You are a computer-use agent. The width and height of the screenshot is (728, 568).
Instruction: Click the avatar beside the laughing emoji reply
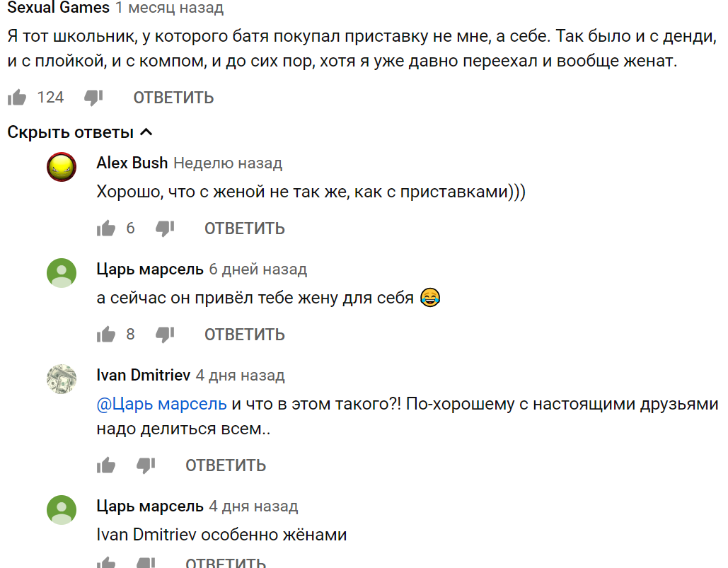pos(62,273)
